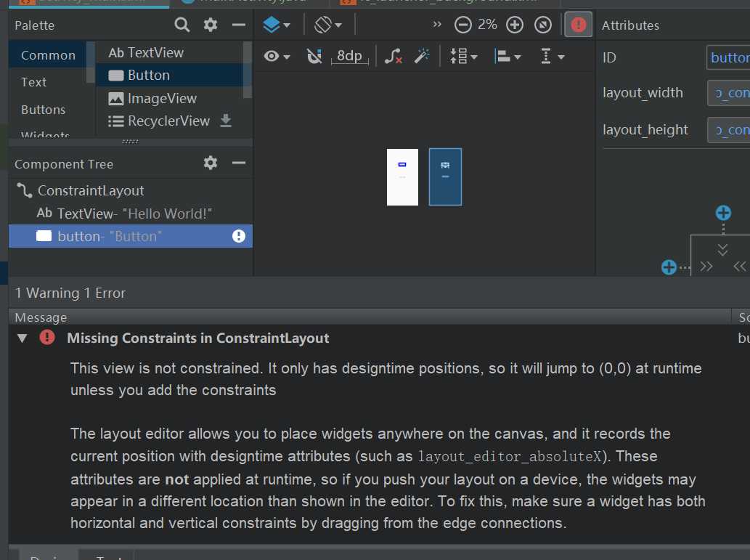Expand hidden toolbar items chevron
This screenshot has width=750, height=560.
tap(436, 24)
